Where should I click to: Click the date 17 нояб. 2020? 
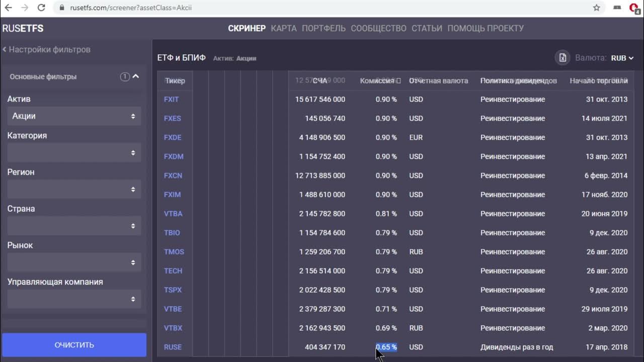[x=605, y=195]
